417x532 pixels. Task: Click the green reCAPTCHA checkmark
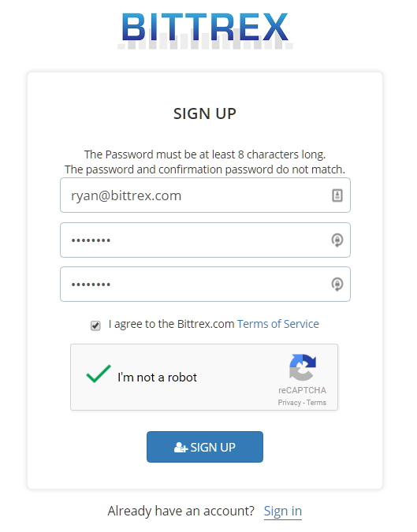99,374
